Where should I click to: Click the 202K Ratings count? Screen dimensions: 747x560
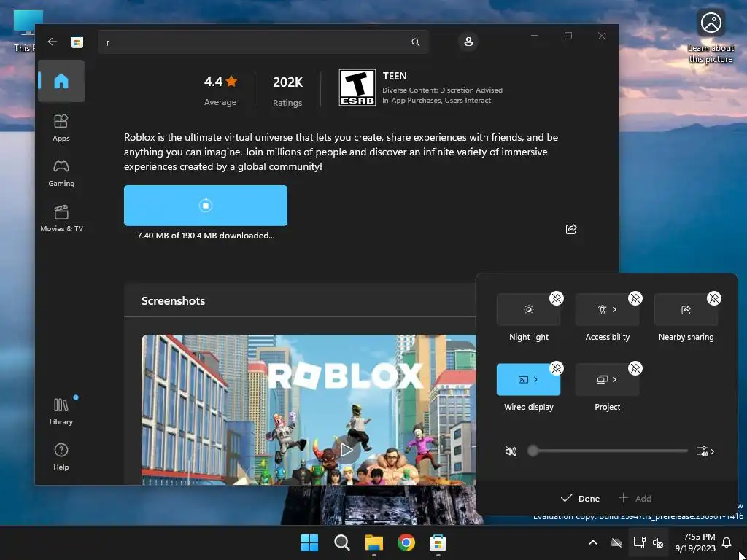tap(287, 90)
